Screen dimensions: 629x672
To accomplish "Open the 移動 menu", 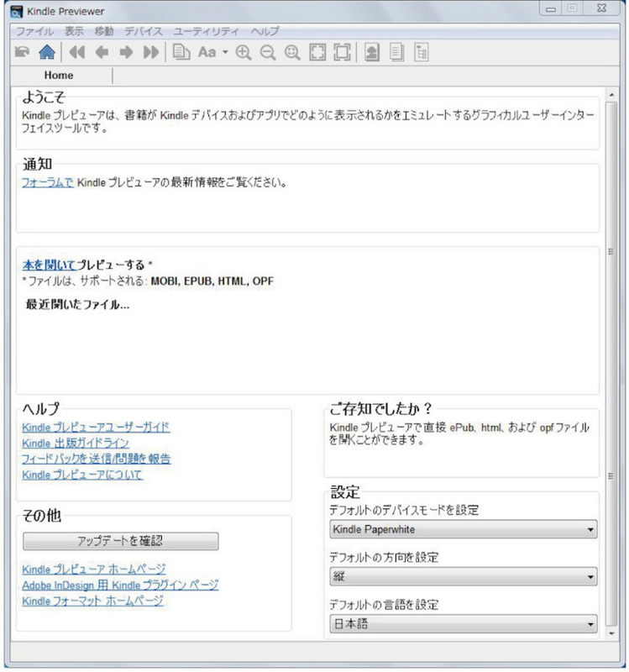I will click(104, 31).
